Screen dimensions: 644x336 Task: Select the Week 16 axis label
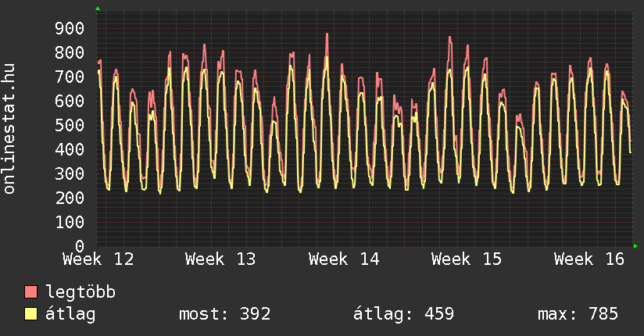tap(589, 259)
